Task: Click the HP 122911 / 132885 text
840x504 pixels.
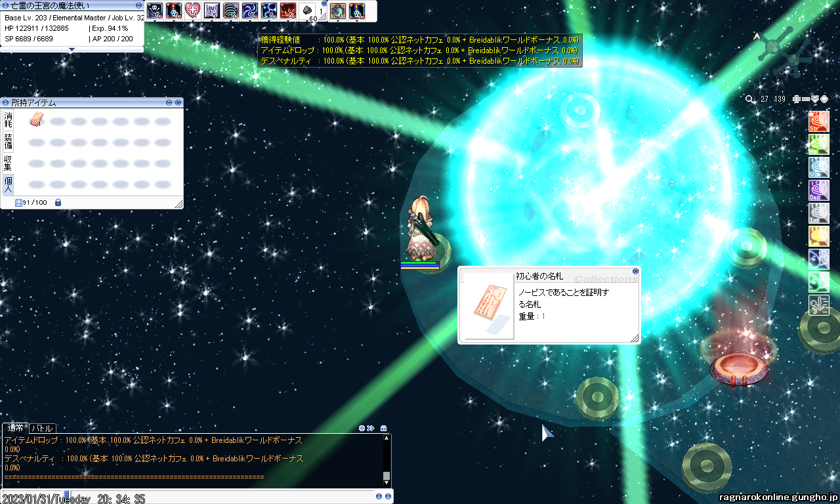Action: pos(37,28)
